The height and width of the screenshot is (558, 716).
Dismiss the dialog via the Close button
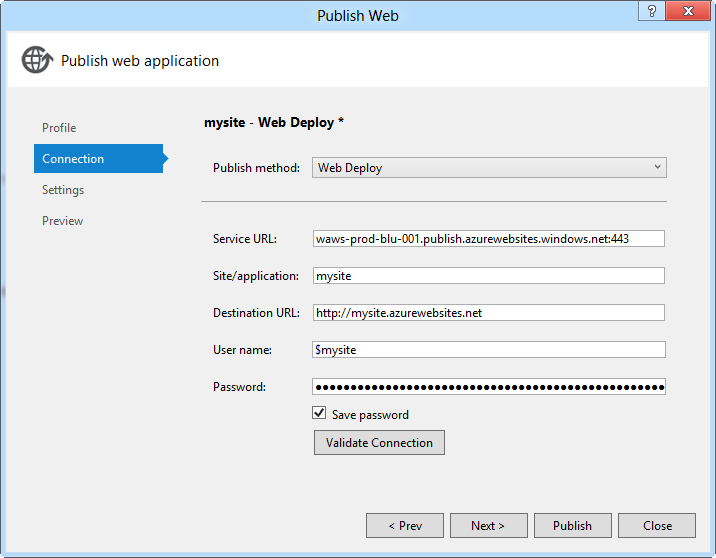point(657,526)
